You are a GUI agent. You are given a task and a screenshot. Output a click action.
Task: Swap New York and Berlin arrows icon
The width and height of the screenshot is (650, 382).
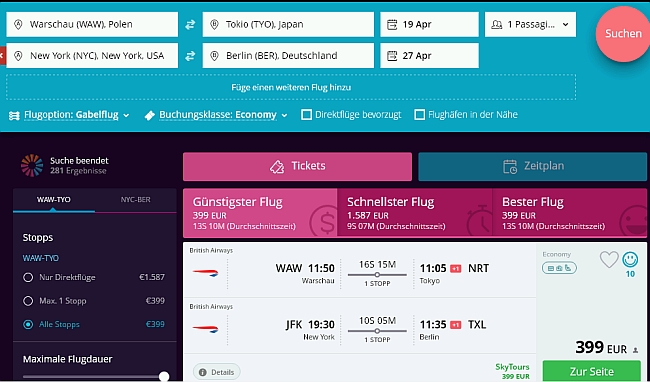190,56
